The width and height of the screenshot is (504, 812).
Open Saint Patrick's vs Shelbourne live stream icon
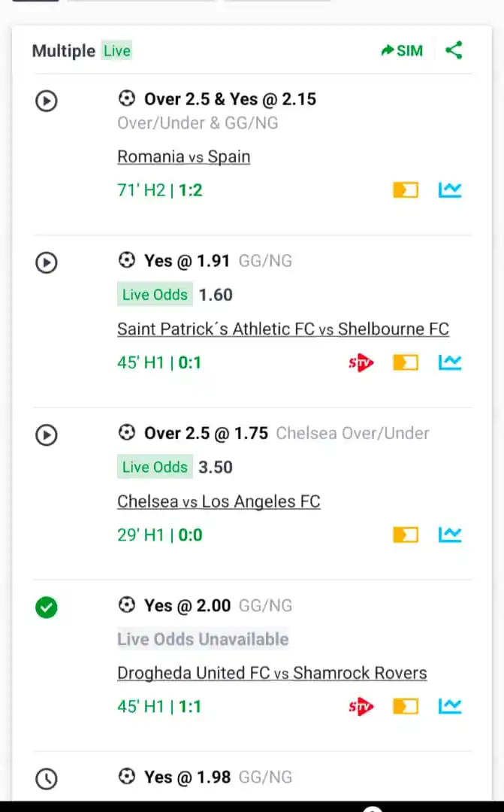click(x=361, y=363)
